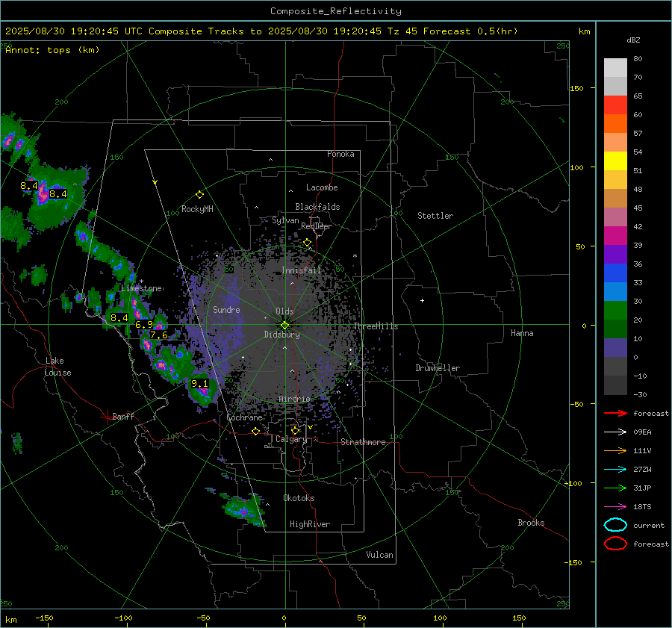The image size is (672, 628).
Task: Click the RedDeer city label
Action: click(317, 226)
